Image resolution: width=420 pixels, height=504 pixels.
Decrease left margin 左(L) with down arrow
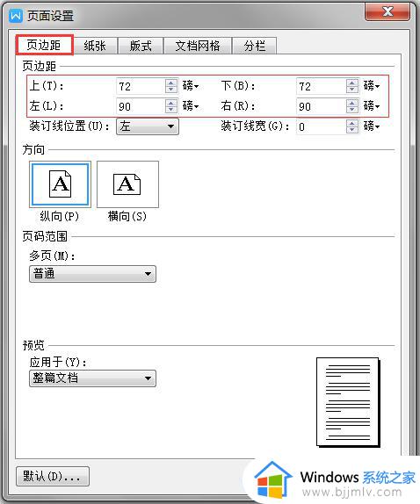(x=171, y=110)
